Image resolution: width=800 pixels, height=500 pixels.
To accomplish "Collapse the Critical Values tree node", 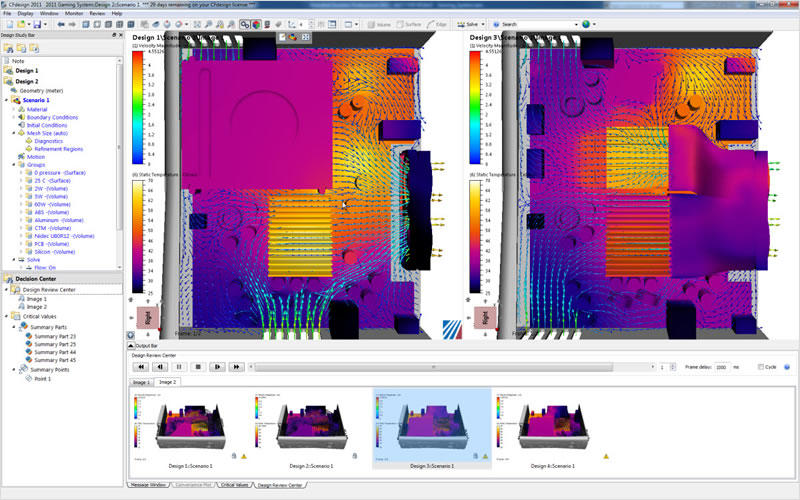I will point(6,316).
